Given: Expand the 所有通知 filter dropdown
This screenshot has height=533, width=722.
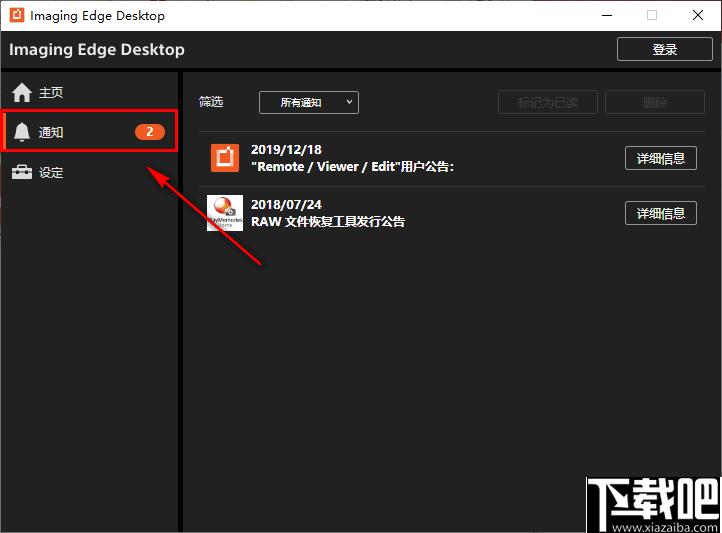Looking at the screenshot, I should [309, 102].
